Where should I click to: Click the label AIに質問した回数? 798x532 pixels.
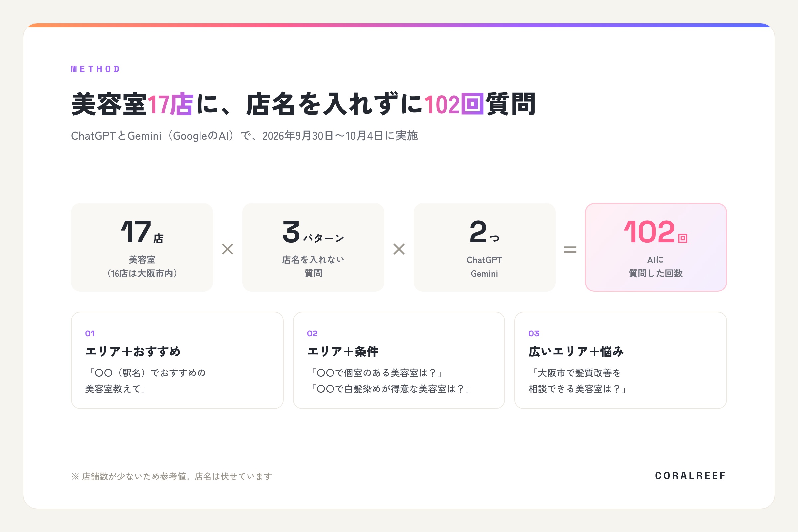coord(655,267)
